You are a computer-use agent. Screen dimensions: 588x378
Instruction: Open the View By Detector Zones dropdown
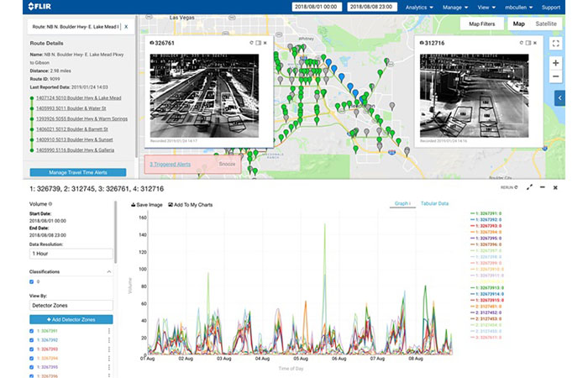pos(71,305)
